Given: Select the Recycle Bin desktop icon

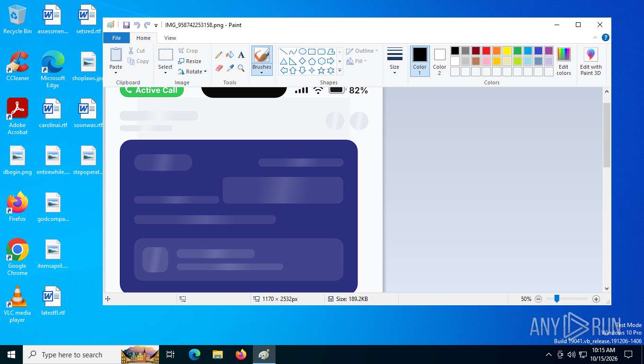Looking at the screenshot, I should click(x=17, y=20).
